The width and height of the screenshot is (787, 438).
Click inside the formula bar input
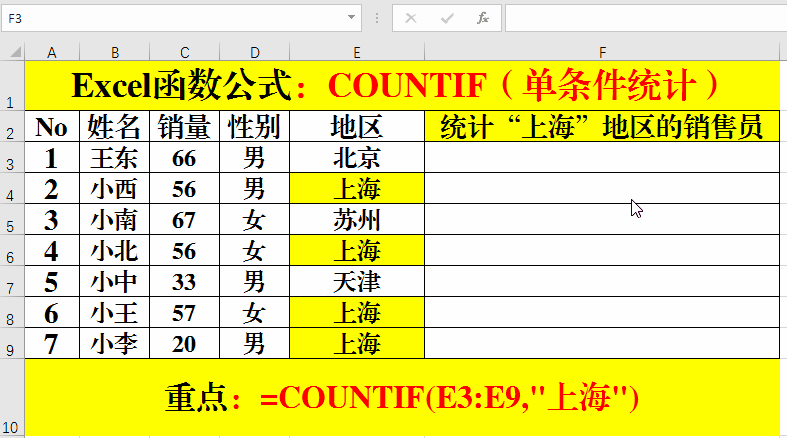[x=645, y=19]
